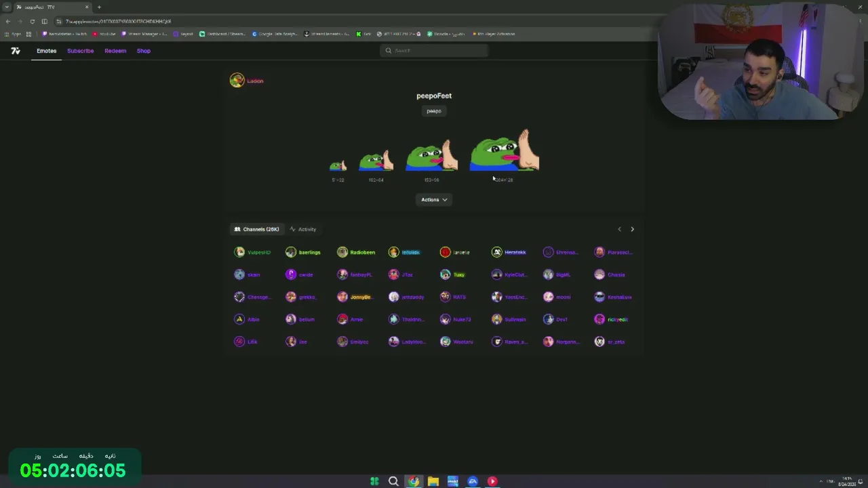Open Windows taskbar Search
The width and height of the screenshot is (868, 488).
393,481
